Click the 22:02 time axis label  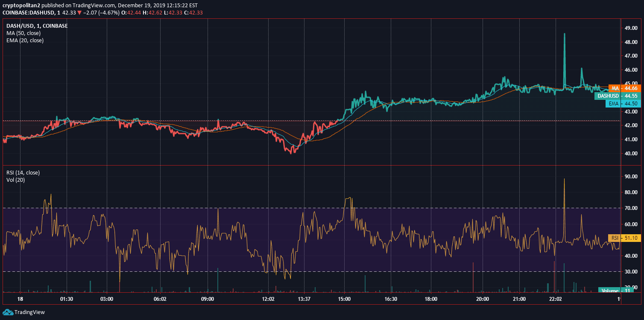[556, 299]
